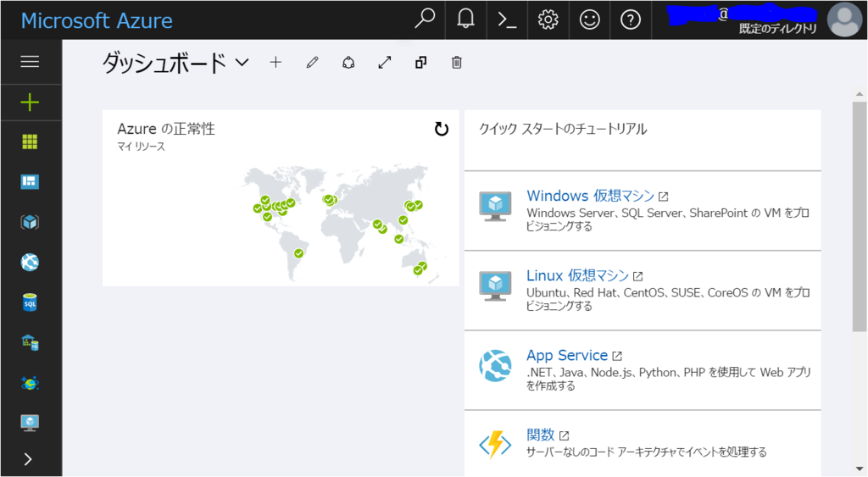The image size is (868, 477).
Task: Toggle the hamburger sidebar menu
Action: (30, 61)
